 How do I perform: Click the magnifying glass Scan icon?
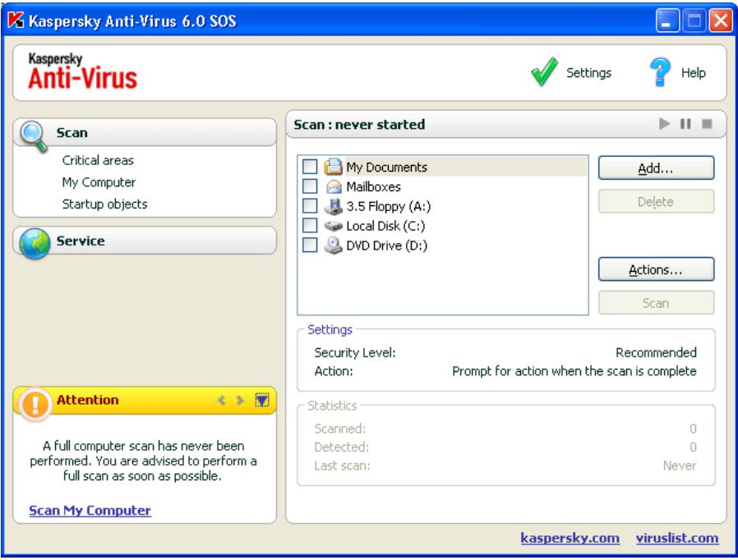click(x=34, y=135)
